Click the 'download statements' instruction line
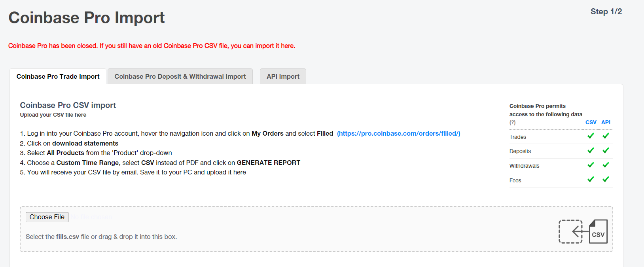644x267 pixels. (x=69, y=143)
